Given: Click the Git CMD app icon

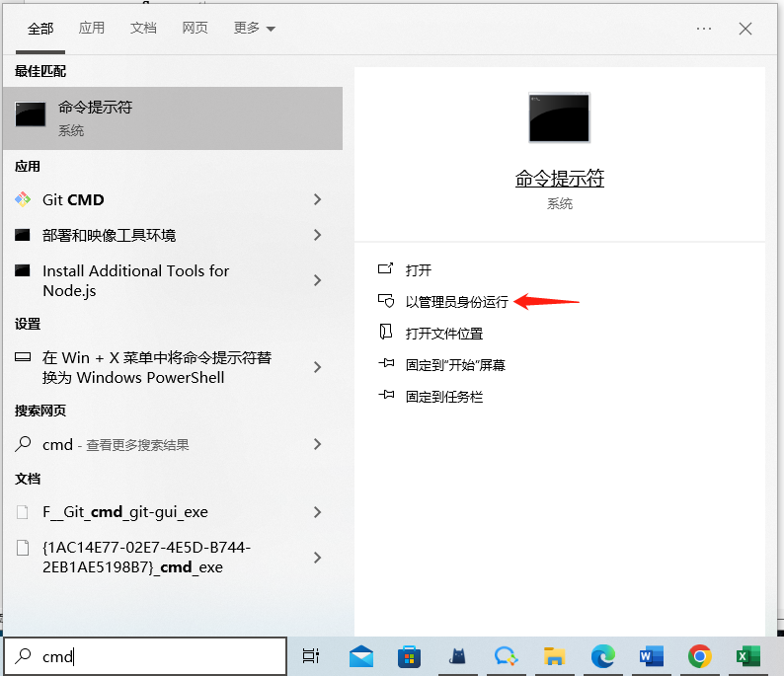Looking at the screenshot, I should tap(23, 199).
